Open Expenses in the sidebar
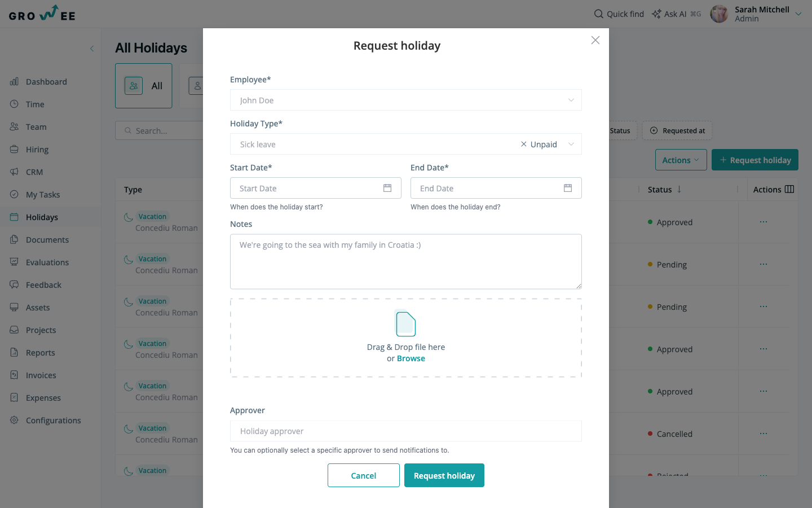Screen dimensions: 812x508 pyautogui.click(x=43, y=398)
